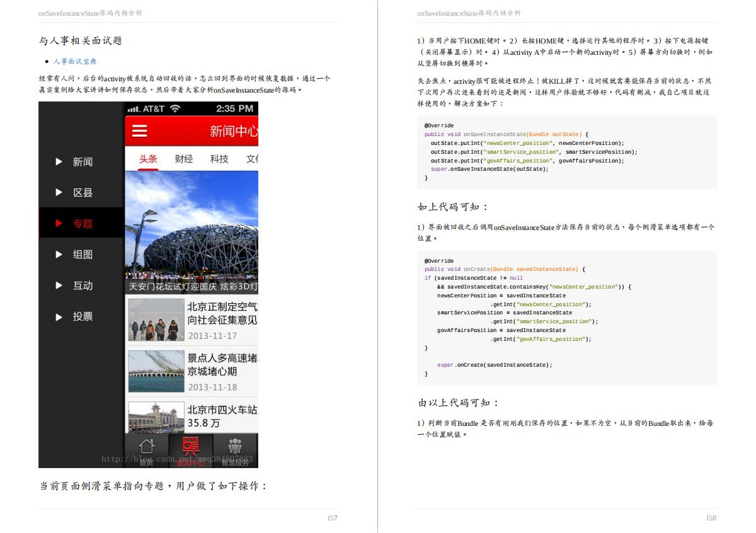Click the outState.putInt "smartService_position" line

pos(534,152)
